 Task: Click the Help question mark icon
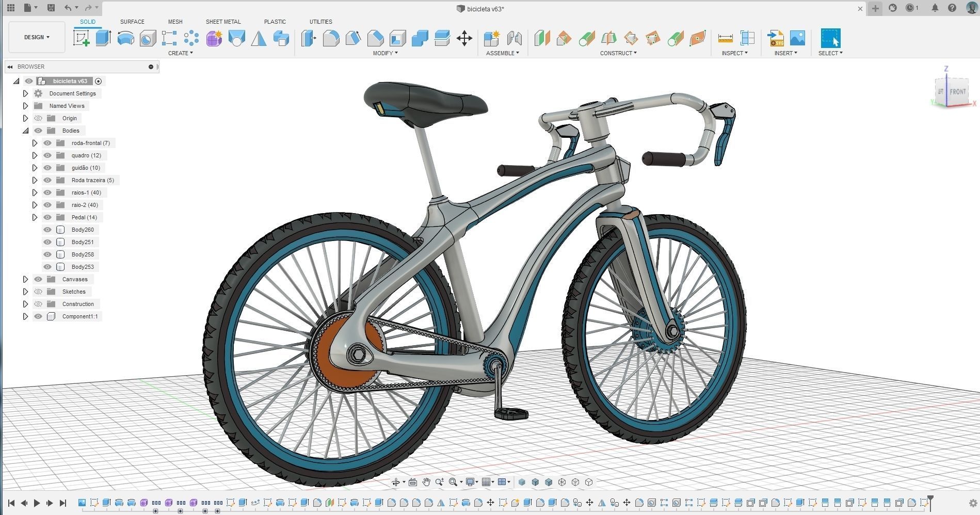point(952,8)
